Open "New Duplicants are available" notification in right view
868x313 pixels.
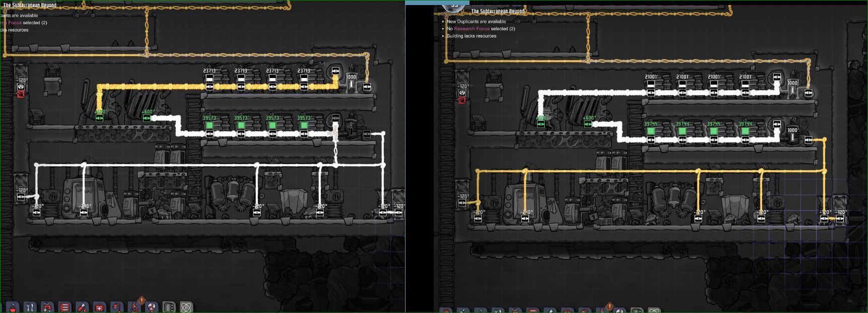pyautogui.click(x=476, y=22)
